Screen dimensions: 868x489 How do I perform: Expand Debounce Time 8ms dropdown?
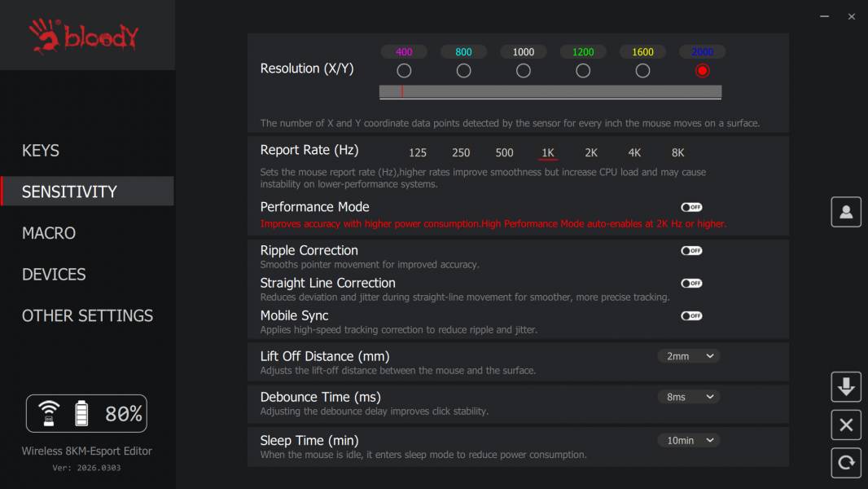[689, 397]
